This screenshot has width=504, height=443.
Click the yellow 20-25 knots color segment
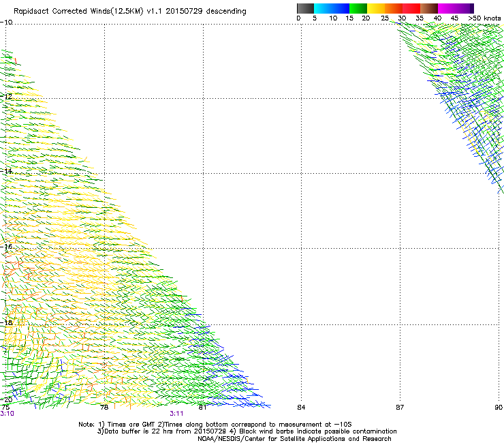pyautogui.click(x=376, y=8)
